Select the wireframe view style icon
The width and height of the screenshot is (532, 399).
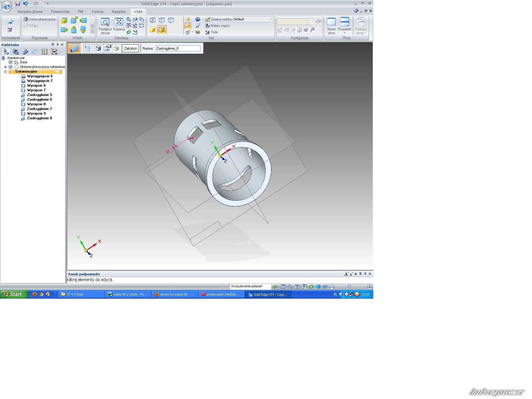coord(153,20)
